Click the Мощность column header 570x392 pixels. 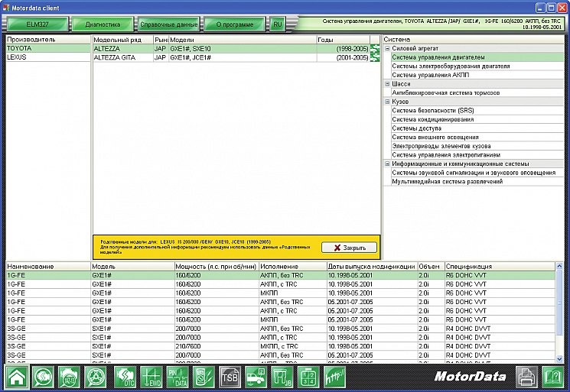point(217,267)
